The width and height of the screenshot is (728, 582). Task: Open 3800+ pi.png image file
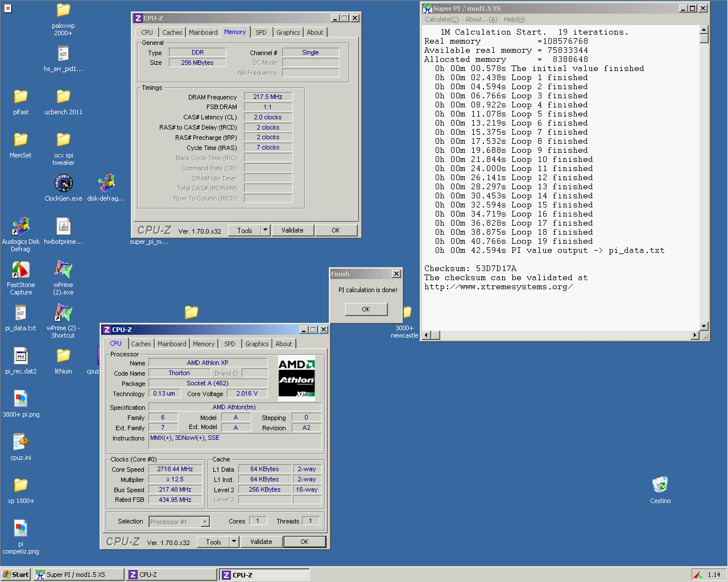[20, 400]
